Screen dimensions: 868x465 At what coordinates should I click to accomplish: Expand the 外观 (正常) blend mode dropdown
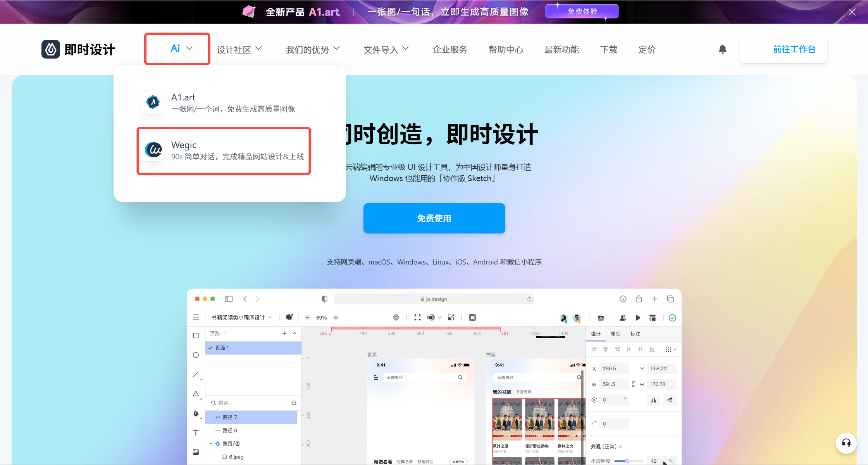pos(606,446)
